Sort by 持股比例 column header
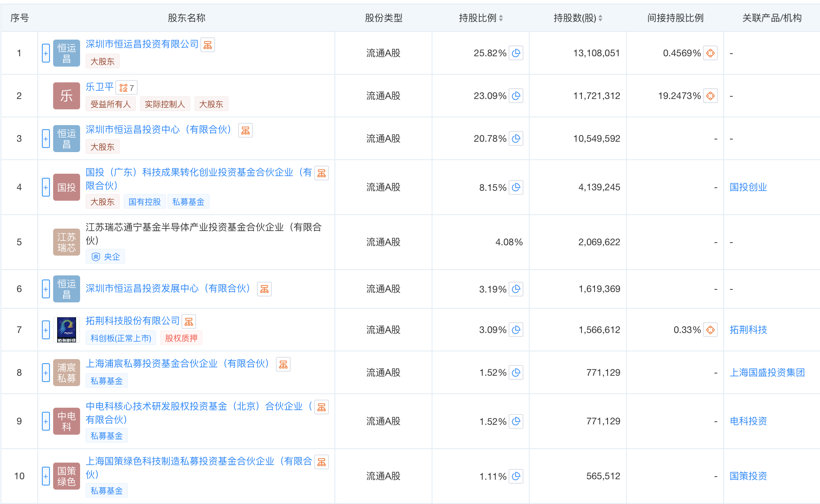The height and width of the screenshot is (504, 820). point(480,18)
